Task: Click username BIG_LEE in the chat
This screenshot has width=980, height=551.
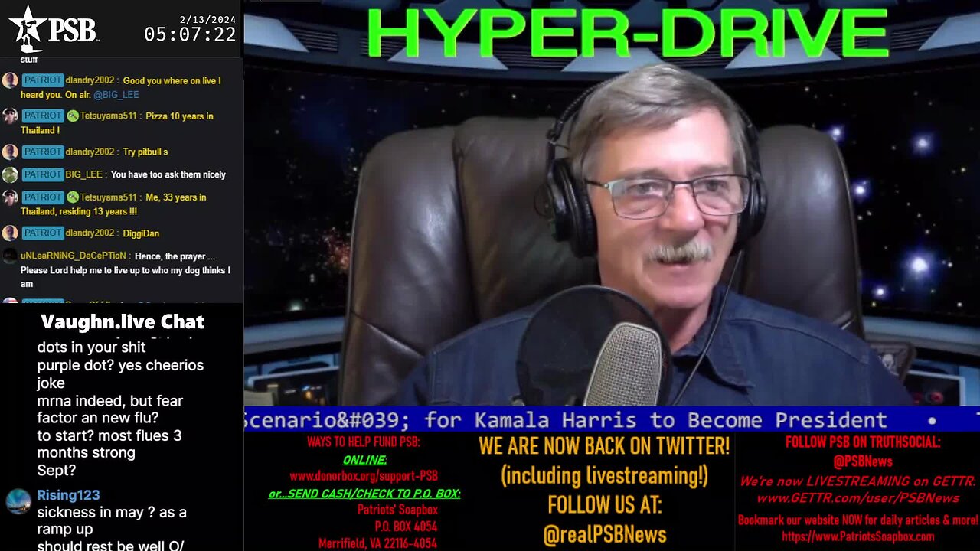Action: click(83, 174)
